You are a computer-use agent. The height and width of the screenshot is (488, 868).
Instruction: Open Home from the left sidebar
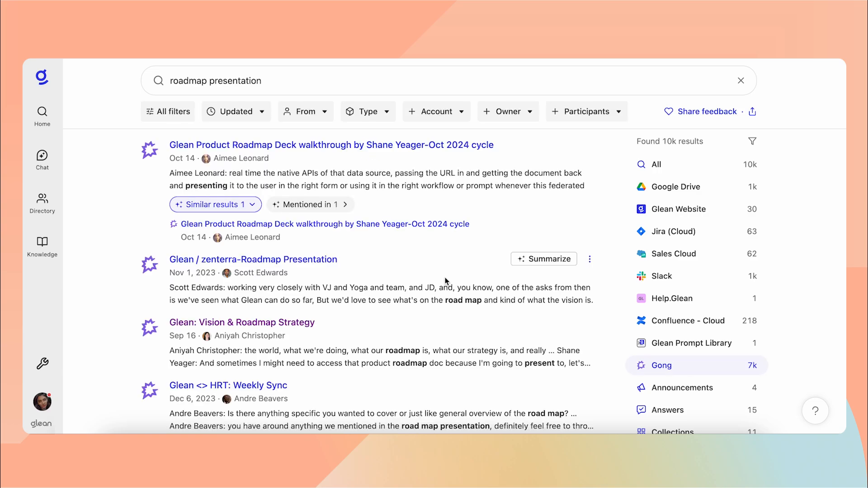(x=42, y=116)
